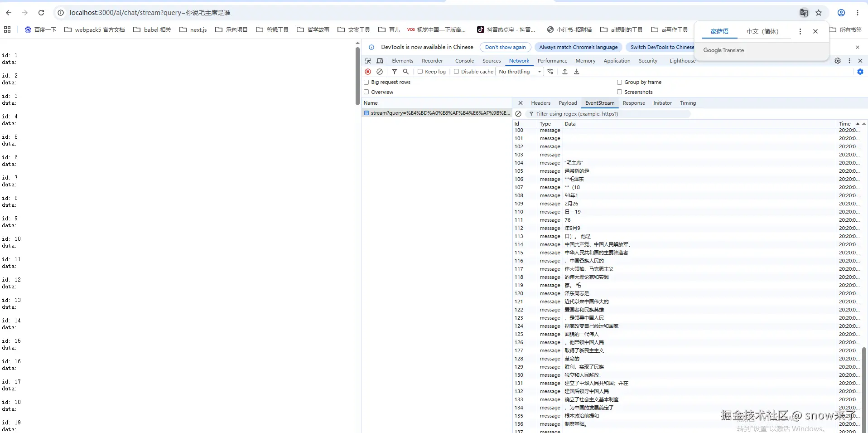Open network conditions wifi icon
Screen dimensions: 868x433
click(x=550, y=72)
